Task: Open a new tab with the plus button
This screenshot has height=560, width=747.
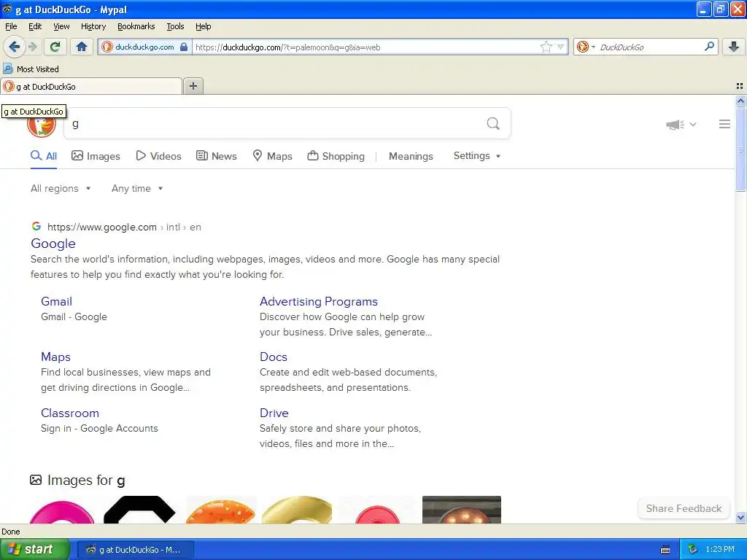Action: click(x=193, y=86)
